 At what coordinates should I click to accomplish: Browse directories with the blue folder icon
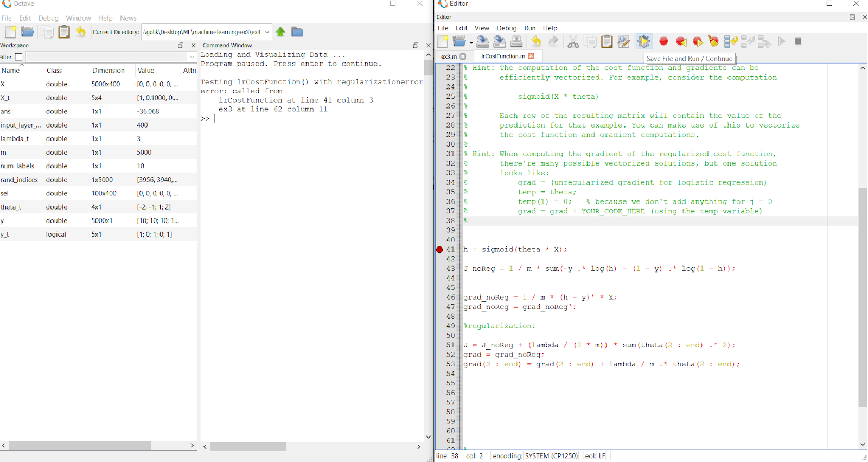click(x=297, y=32)
